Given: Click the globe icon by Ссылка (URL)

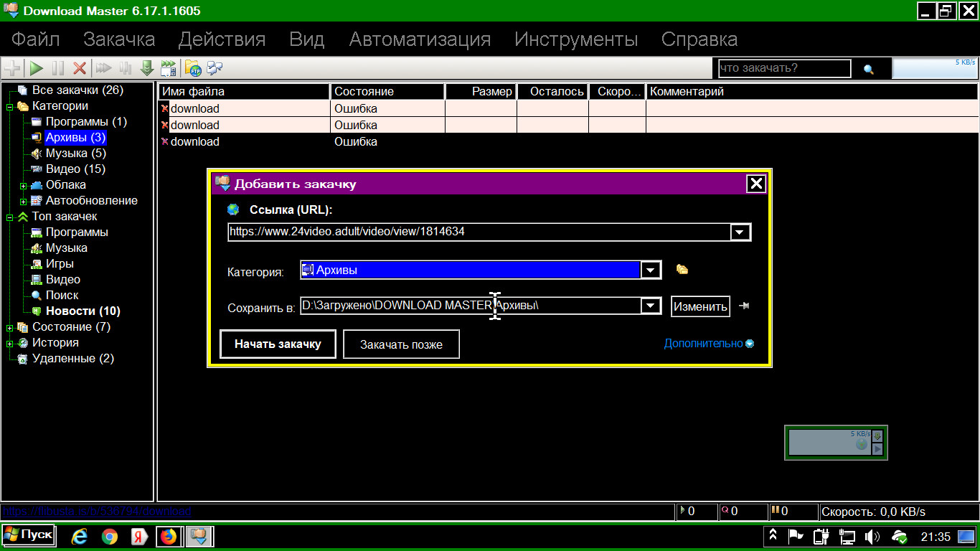Looking at the screenshot, I should click(233, 209).
